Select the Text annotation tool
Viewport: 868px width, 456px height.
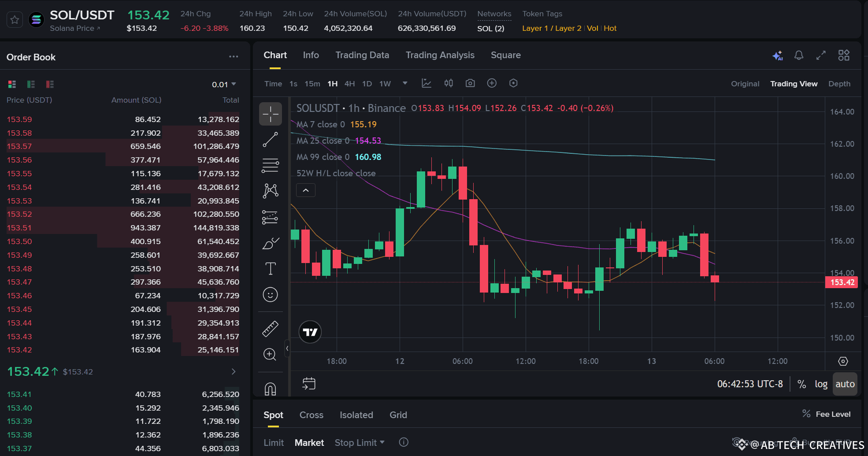(x=271, y=268)
